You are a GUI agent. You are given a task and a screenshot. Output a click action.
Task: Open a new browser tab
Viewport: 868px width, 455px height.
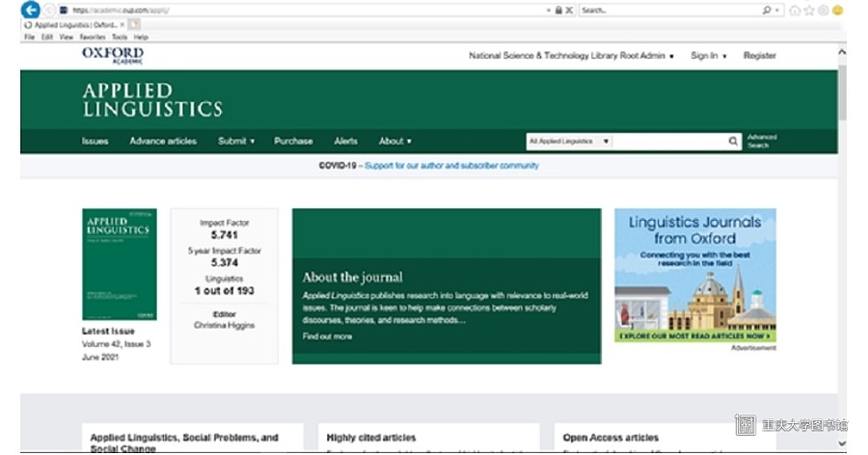click(x=134, y=25)
